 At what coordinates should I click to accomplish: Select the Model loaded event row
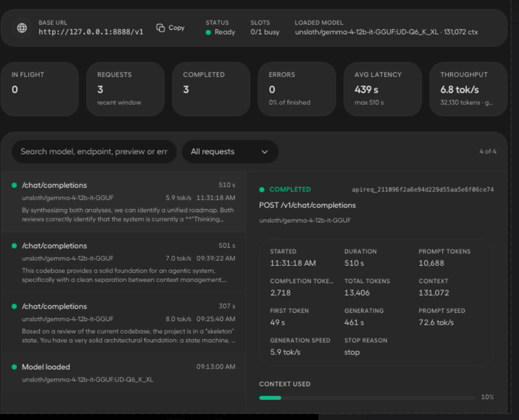tap(124, 373)
